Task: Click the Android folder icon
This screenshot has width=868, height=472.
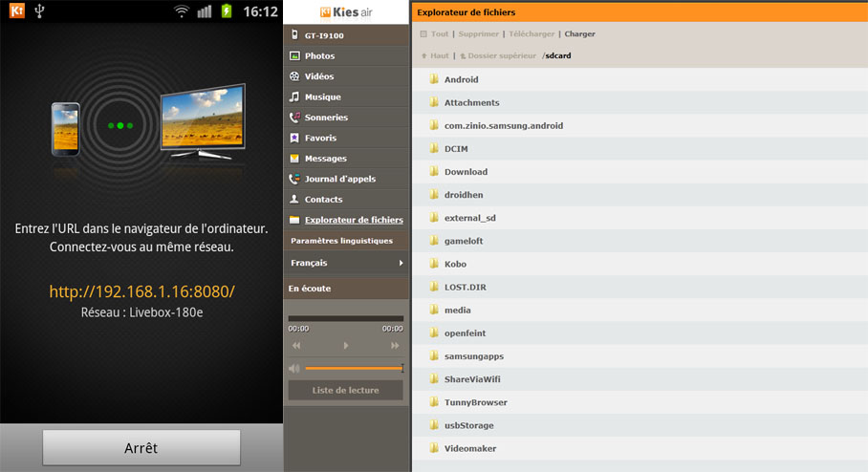Action: click(x=434, y=79)
